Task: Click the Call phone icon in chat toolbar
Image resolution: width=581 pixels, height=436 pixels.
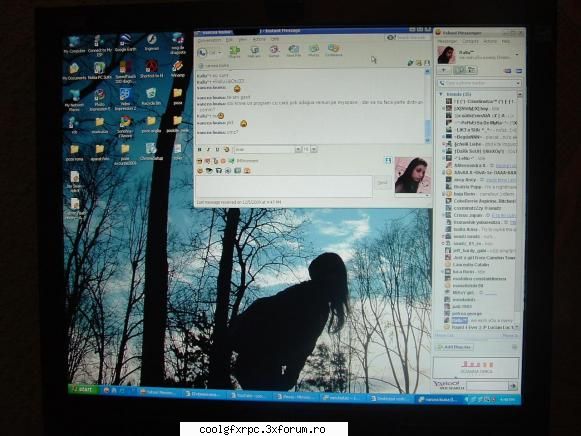Action: pos(202,53)
